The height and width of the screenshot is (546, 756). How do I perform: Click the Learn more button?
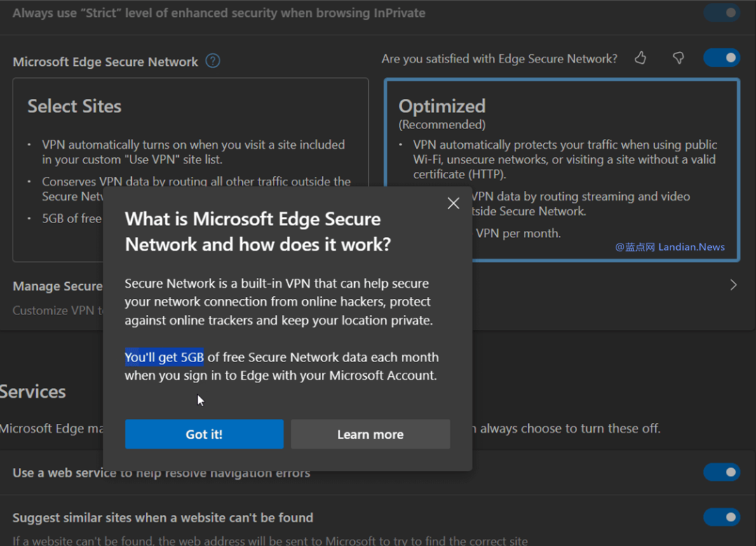point(370,434)
